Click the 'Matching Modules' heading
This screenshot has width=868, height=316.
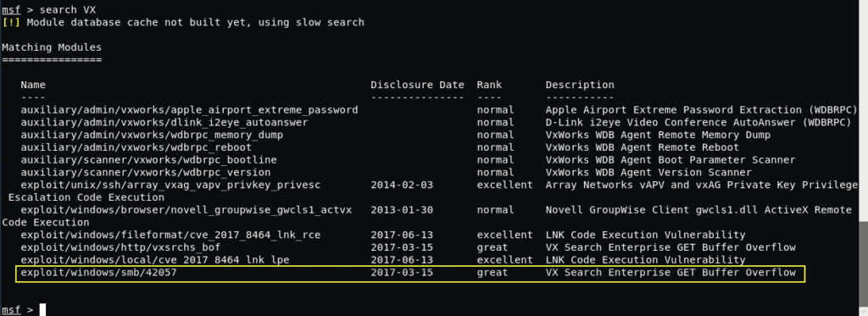pos(52,47)
